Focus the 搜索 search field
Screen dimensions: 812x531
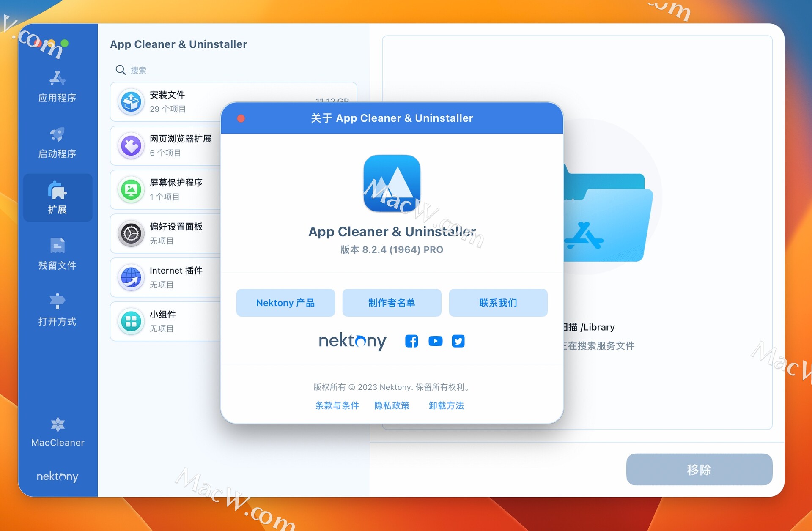233,70
